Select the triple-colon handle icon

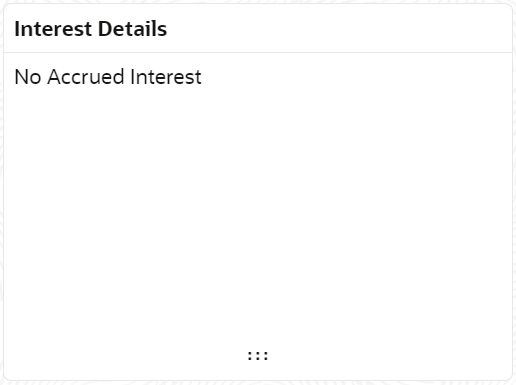click(x=258, y=356)
